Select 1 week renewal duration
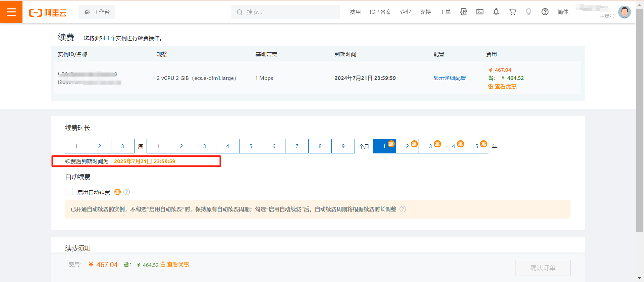The image size is (644, 282). pyautogui.click(x=76, y=146)
